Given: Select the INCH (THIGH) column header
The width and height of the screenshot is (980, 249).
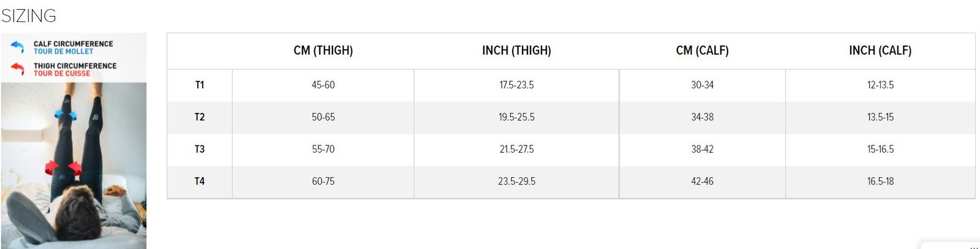Looking at the screenshot, I should pos(516,51).
